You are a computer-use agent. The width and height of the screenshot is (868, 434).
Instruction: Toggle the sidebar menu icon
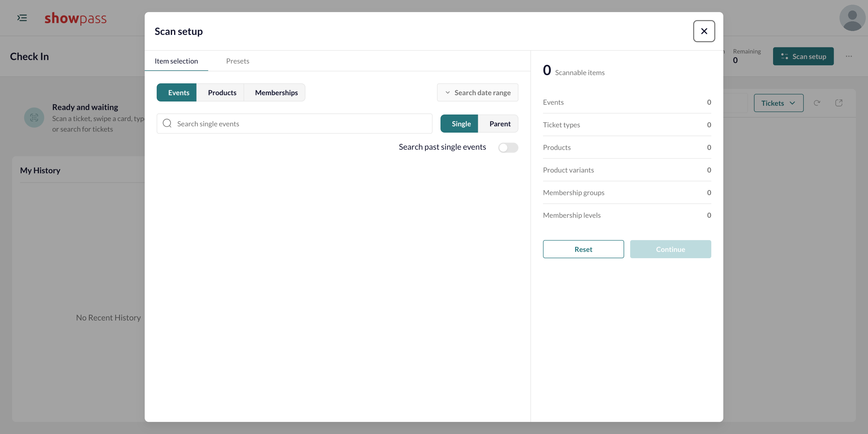(x=22, y=18)
